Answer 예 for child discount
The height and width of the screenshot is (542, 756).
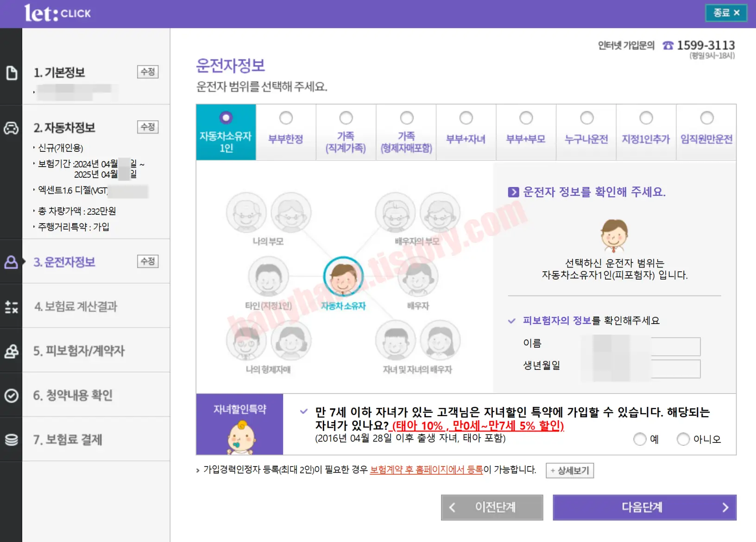[x=640, y=439]
